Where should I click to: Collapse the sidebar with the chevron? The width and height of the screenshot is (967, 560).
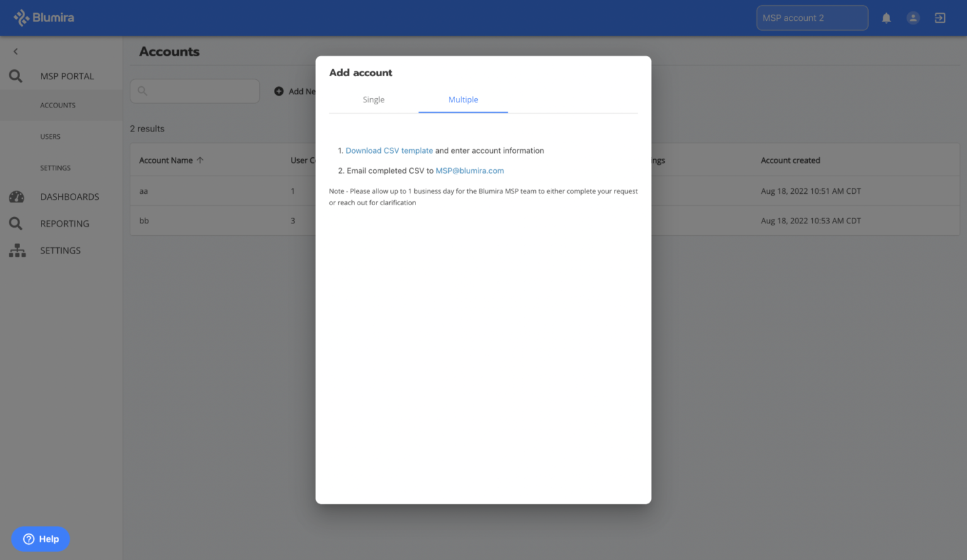point(15,51)
